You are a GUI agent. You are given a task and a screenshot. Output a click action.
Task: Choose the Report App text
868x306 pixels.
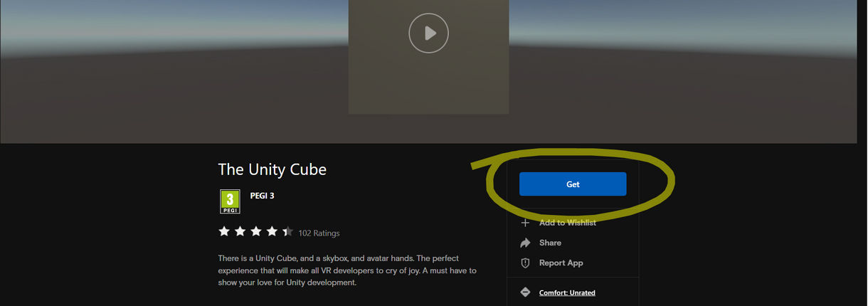561,263
